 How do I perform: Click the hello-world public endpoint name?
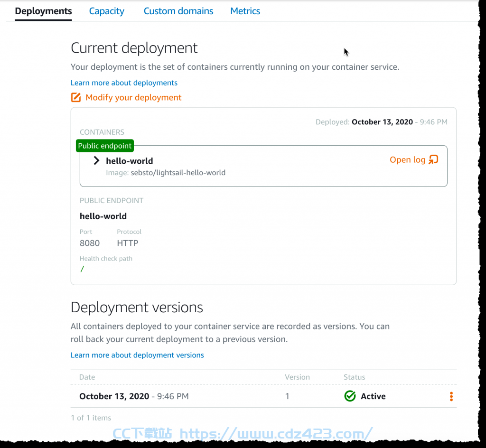(x=103, y=216)
